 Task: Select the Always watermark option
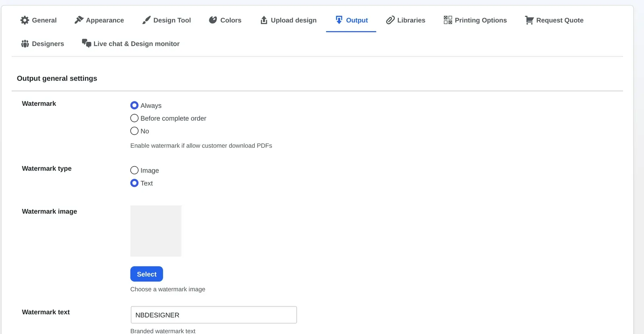tap(134, 105)
